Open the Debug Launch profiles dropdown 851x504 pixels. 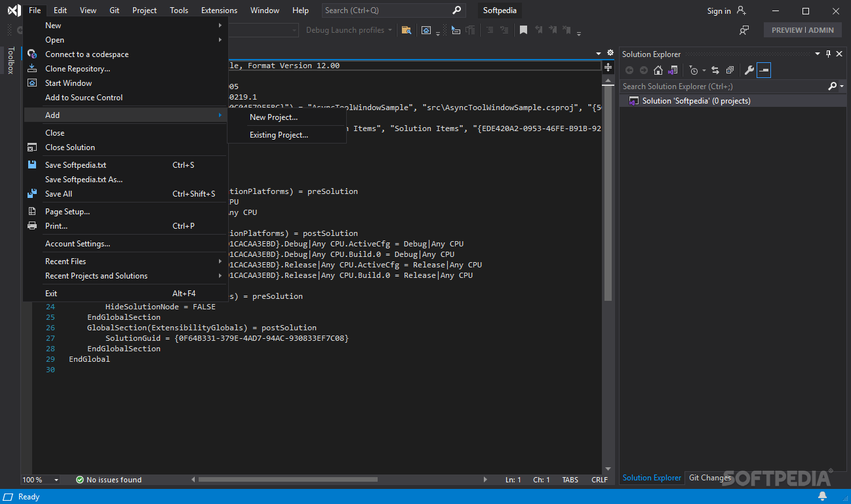click(x=349, y=29)
